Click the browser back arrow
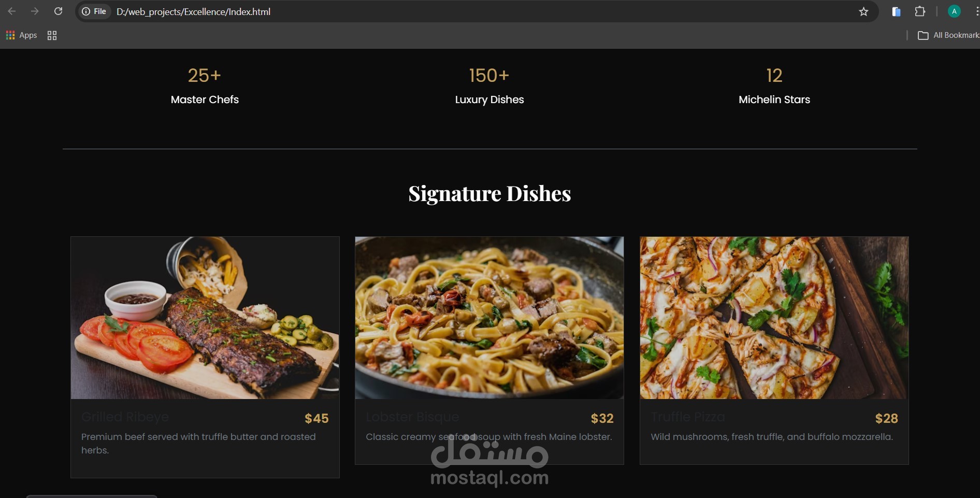 [x=12, y=11]
